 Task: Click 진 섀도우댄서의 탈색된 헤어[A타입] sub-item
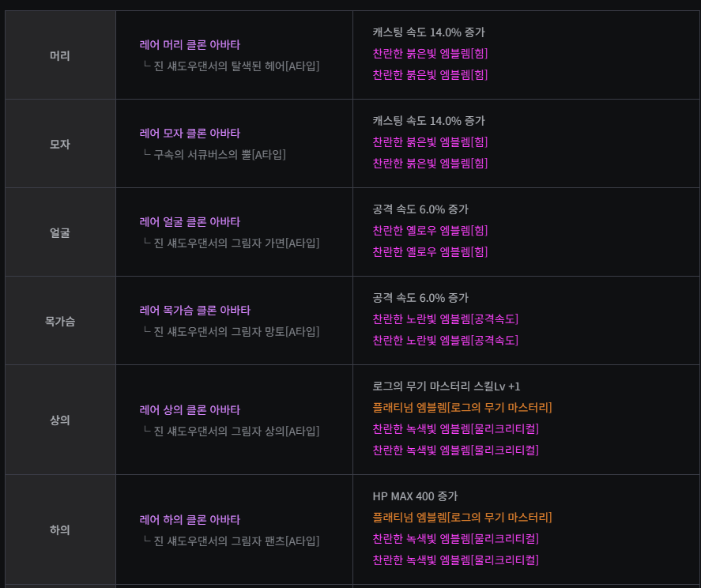tap(237, 66)
